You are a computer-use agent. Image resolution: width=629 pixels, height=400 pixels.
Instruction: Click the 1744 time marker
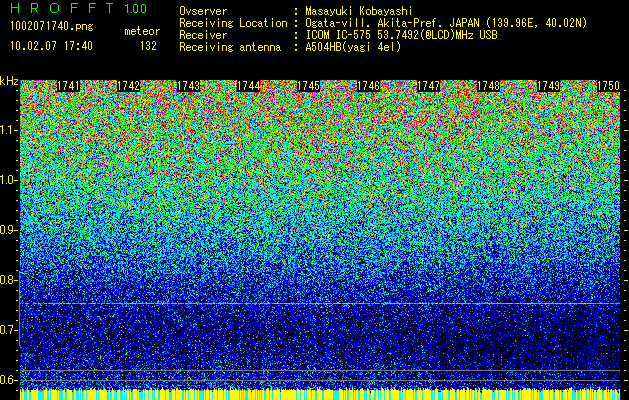coord(249,86)
